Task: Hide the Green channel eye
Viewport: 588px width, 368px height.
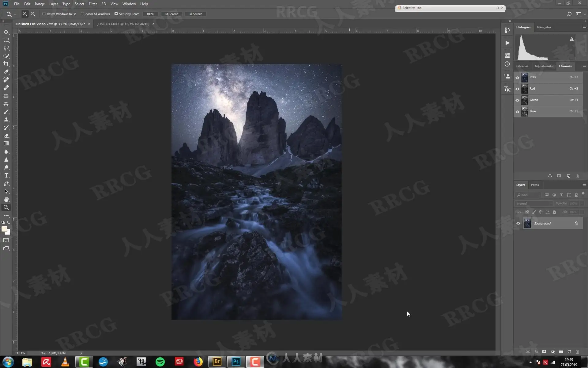Action: coord(517,100)
